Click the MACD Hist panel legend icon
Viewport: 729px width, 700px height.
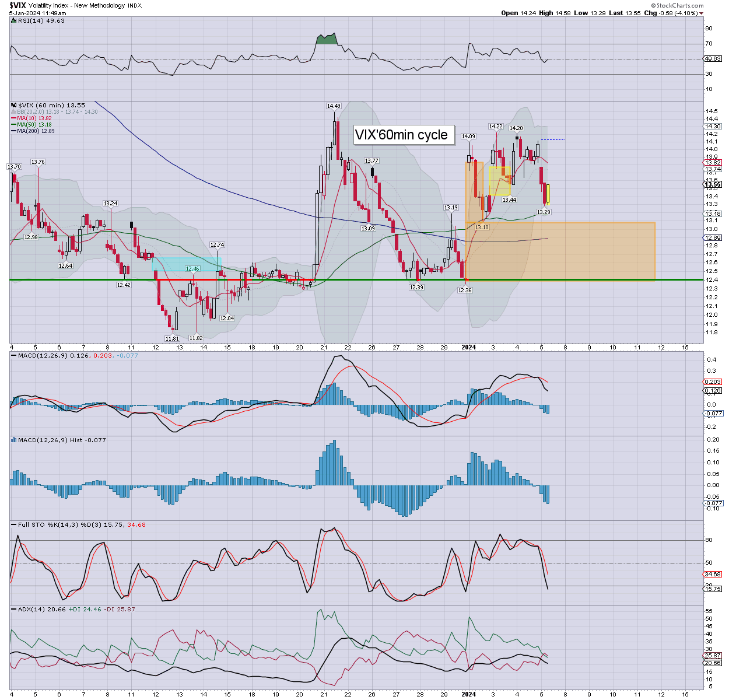[14, 440]
